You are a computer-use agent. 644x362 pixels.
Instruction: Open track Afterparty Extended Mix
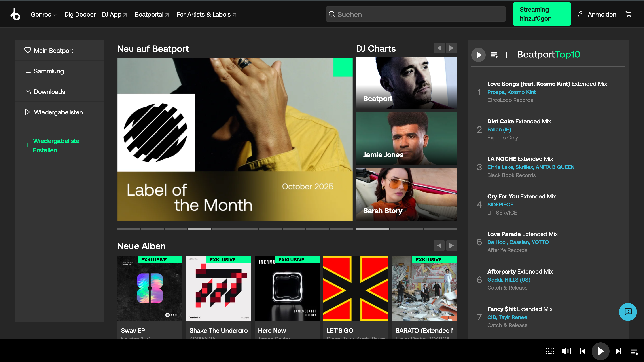520,271
